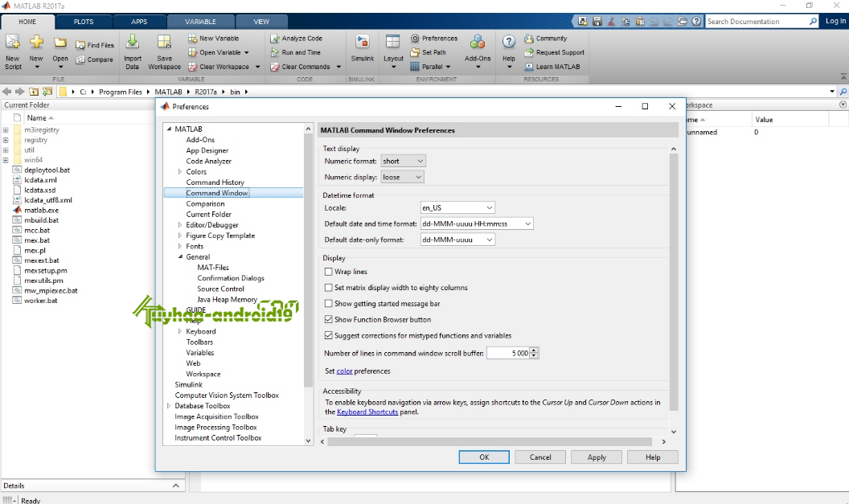Check Set matrix display width to eighty columns
The height and width of the screenshot is (504, 849).
(328, 288)
